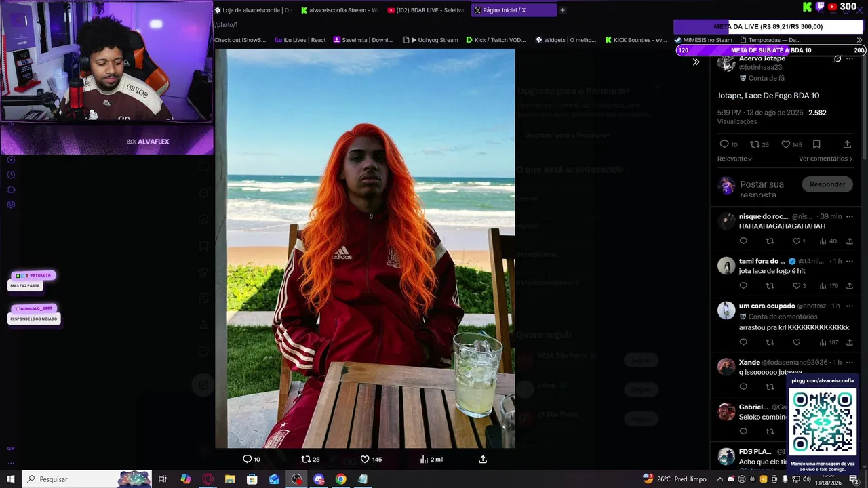Reply to the Xande comment
The height and width of the screenshot is (488, 868).
[743, 387]
